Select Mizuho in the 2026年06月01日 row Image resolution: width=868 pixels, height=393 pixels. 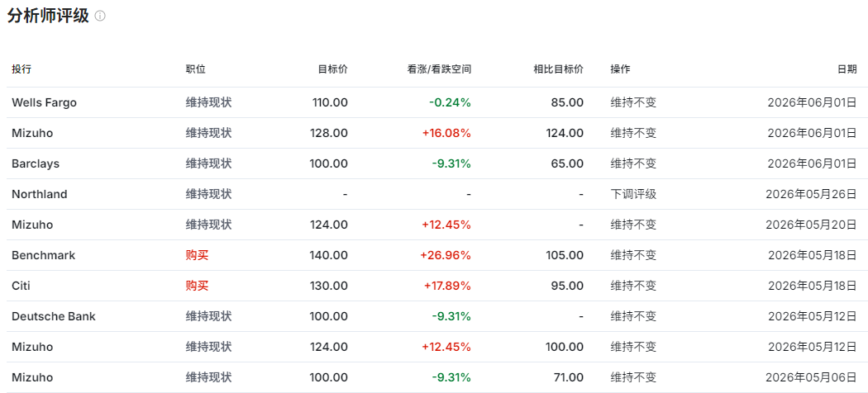click(32, 133)
